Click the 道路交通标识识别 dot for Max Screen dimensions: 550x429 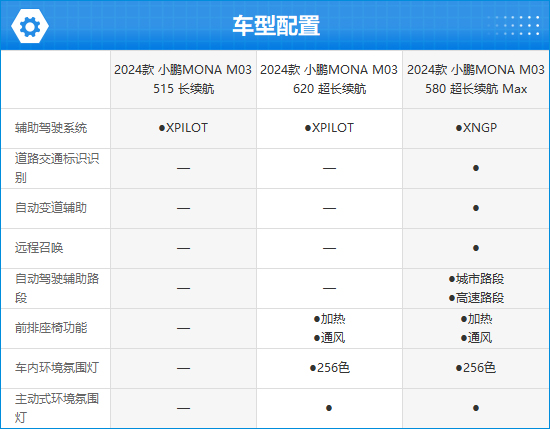(x=476, y=168)
